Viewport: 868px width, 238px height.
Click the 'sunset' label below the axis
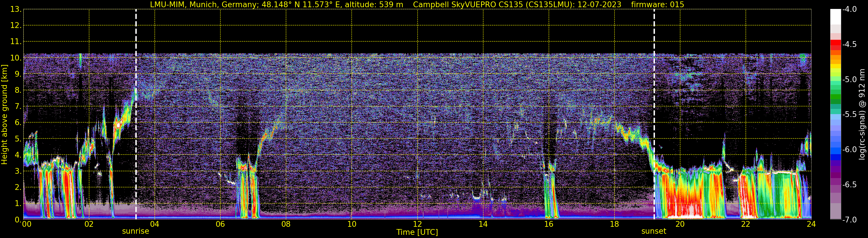pyautogui.click(x=654, y=231)
